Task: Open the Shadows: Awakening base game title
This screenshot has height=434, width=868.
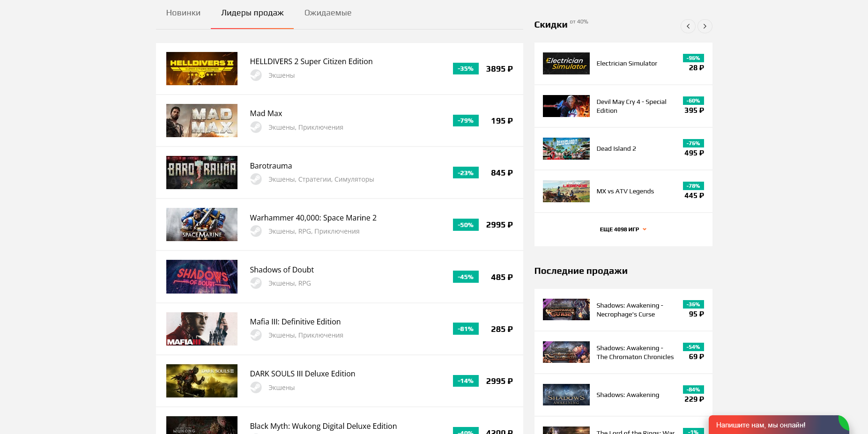Action: tap(628, 395)
